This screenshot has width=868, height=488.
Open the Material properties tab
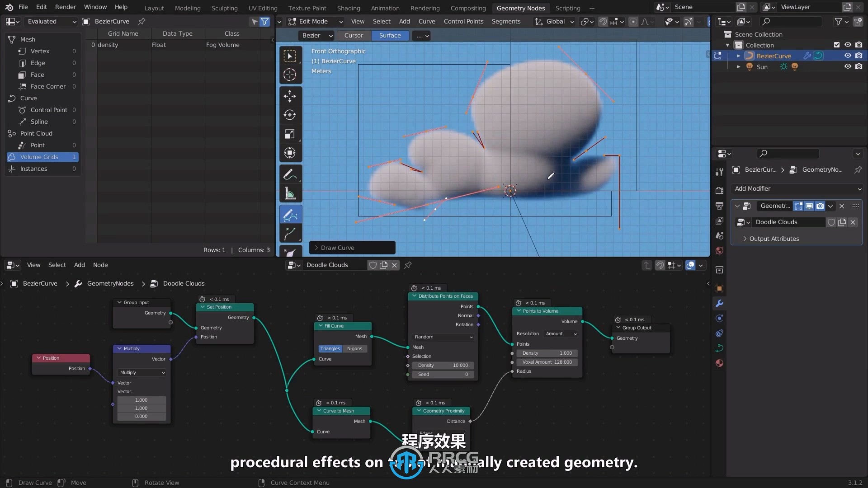719,363
